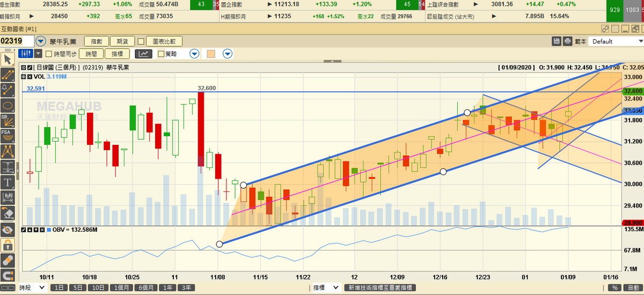Open the 時段 period dropdown
The image size is (644, 295).
pyautogui.click(x=32, y=288)
